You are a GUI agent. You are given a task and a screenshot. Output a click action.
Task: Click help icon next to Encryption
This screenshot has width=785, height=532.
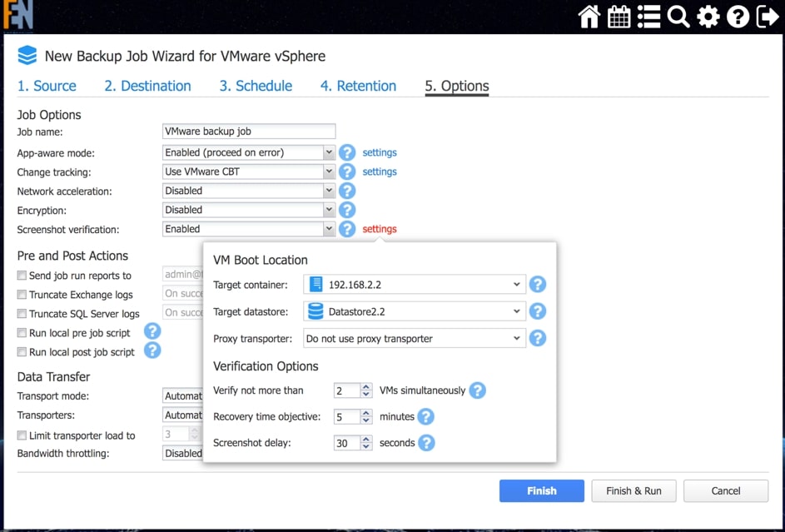(x=347, y=210)
